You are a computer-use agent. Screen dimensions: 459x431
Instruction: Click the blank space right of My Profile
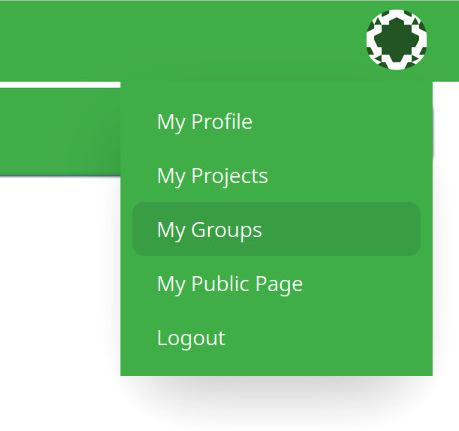337,121
